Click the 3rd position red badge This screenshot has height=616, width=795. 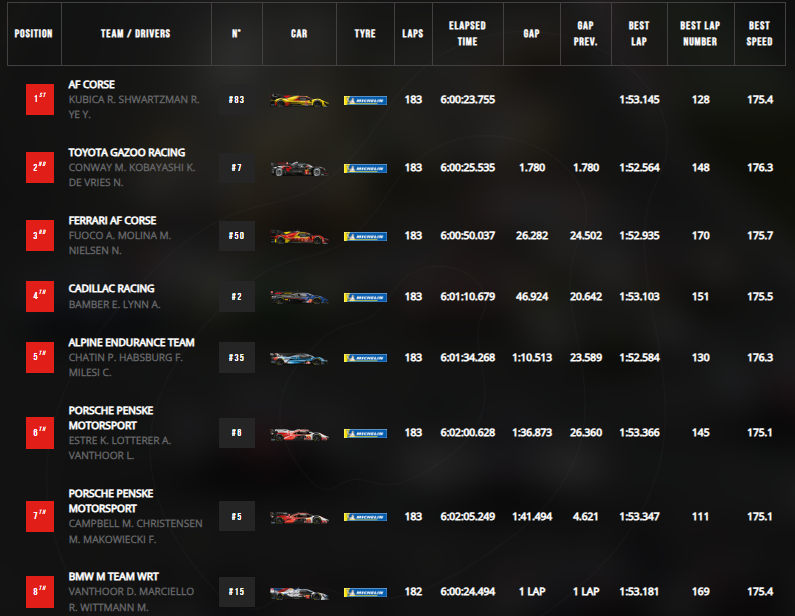pyautogui.click(x=40, y=235)
